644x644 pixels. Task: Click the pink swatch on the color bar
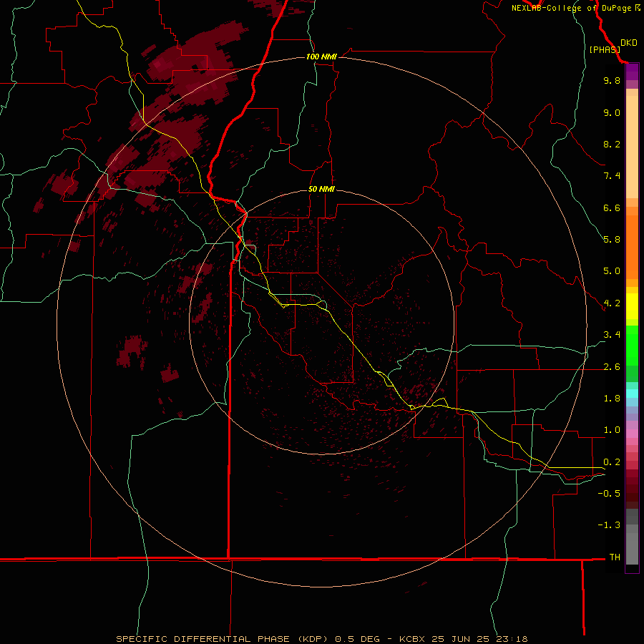click(x=632, y=434)
